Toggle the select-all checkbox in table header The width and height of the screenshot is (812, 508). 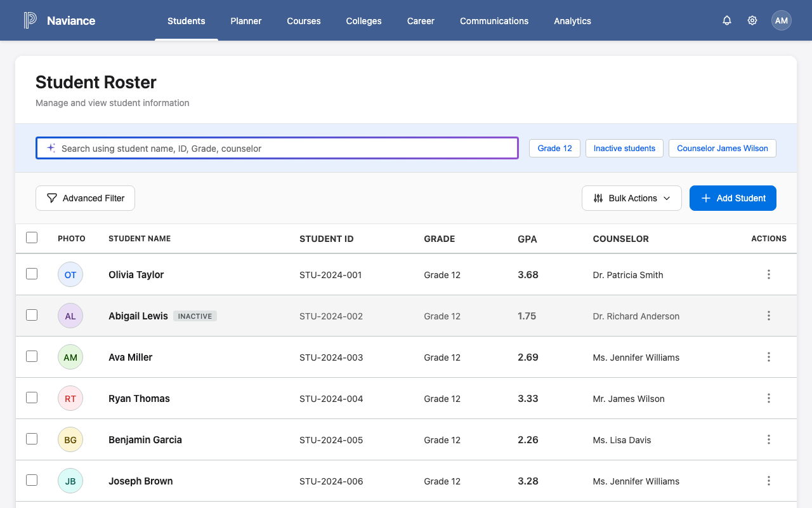[x=32, y=237]
